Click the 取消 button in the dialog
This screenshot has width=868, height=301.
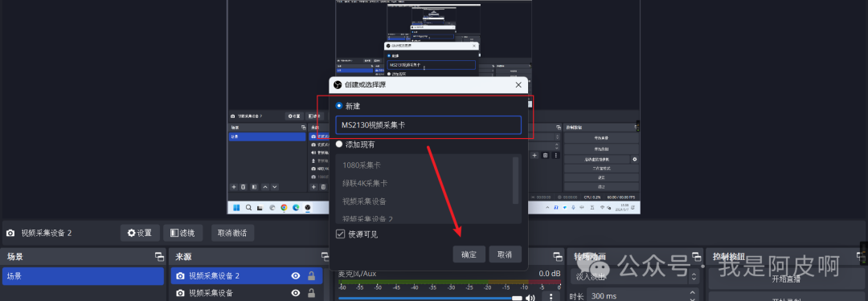(505, 254)
